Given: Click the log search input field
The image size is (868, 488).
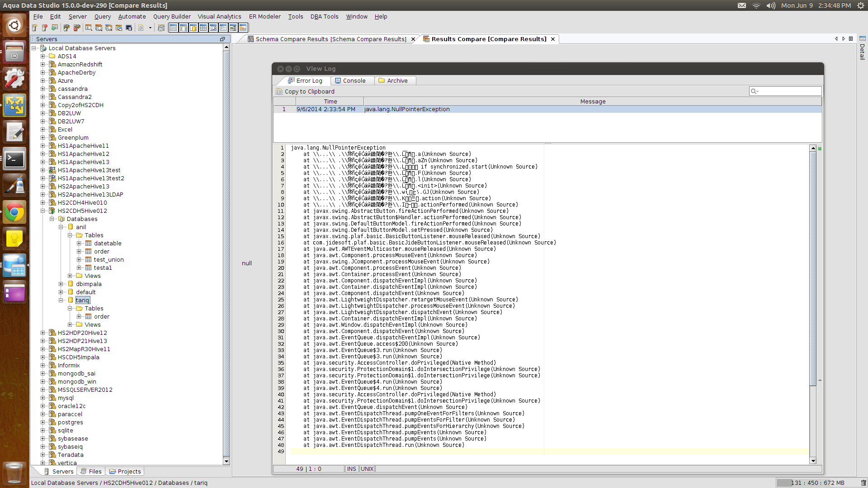Looking at the screenshot, I should (788, 91).
